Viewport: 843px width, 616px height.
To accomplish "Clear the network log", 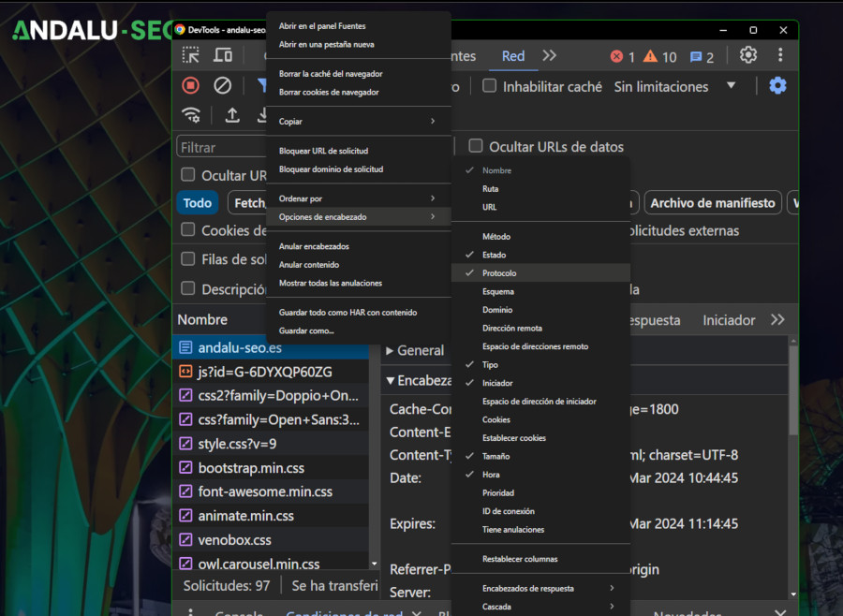I will (x=223, y=86).
